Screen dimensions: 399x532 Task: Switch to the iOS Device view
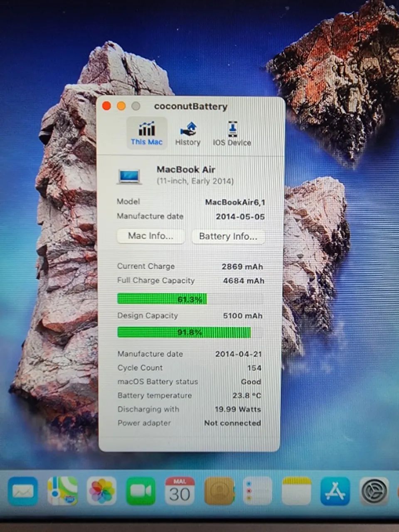click(232, 132)
